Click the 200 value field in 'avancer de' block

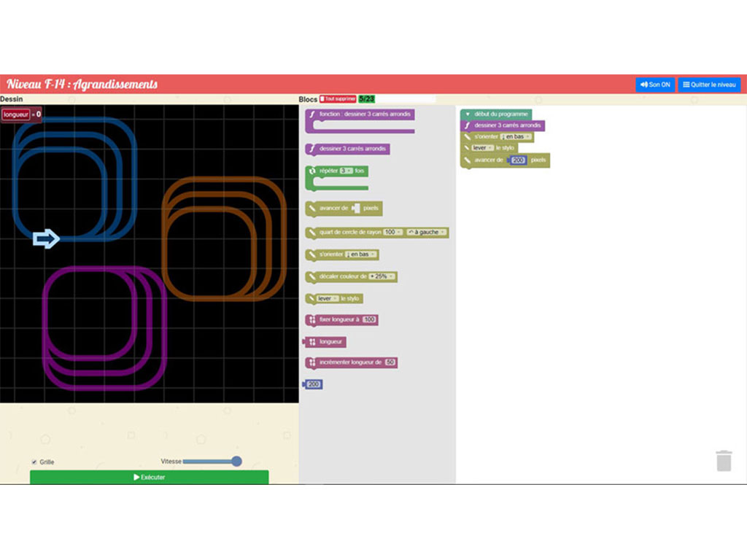click(518, 160)
